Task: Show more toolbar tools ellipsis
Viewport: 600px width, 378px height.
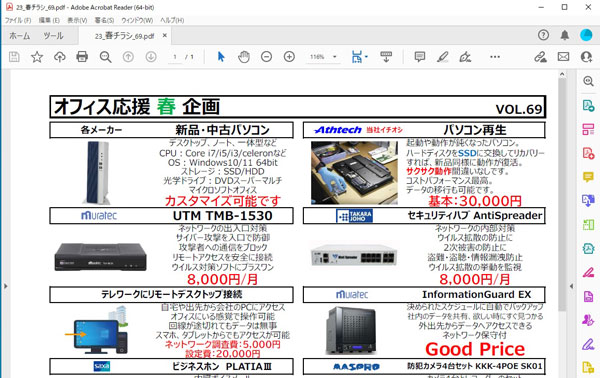Action: tap(495, 57)
